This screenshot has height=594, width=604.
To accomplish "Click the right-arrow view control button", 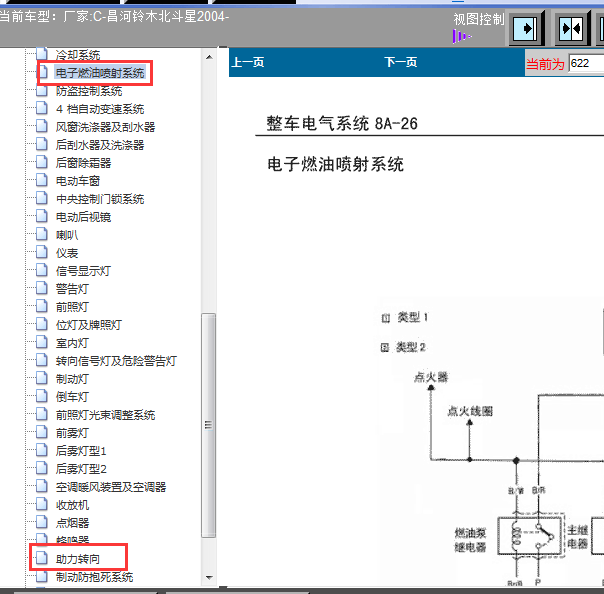I will pyautogui.click(x=526, y=29).
